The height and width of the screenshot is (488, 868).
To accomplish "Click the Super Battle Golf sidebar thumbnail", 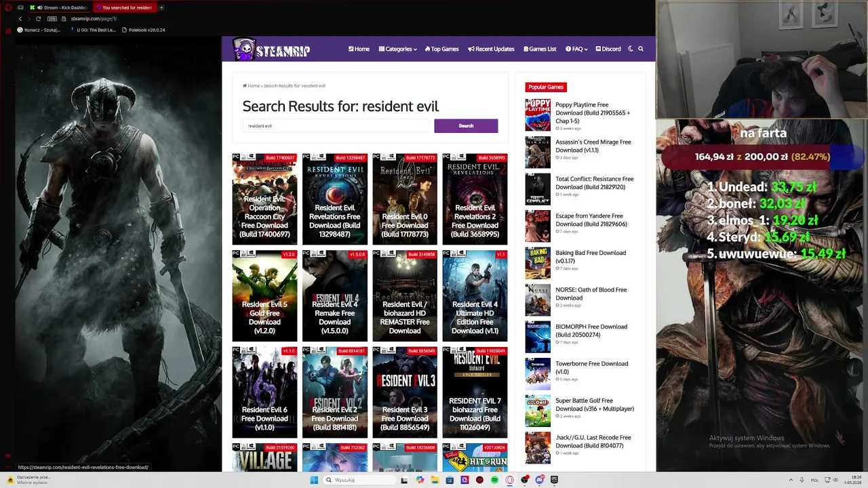I will (538, 411).
